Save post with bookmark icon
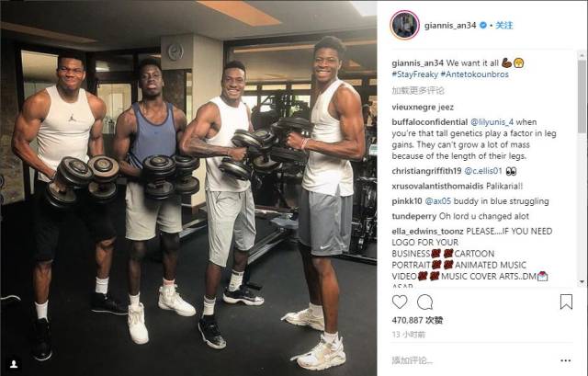Image resolution: width=588 pixels, height=376 pixels. (566, 302)
